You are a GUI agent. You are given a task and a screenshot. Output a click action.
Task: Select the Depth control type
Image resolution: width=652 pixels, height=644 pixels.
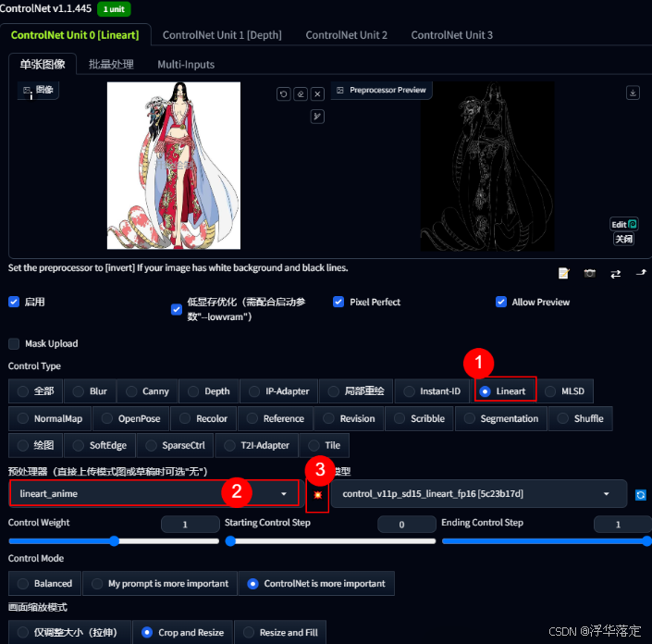(209, 391)
